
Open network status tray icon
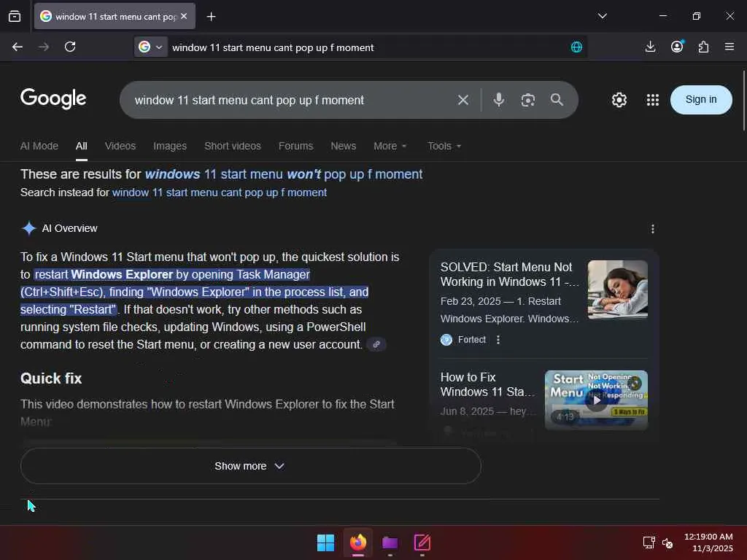[649, 542]
